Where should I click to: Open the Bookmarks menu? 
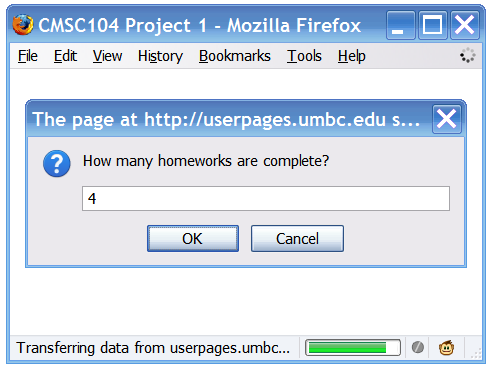(x=235, y=56)
